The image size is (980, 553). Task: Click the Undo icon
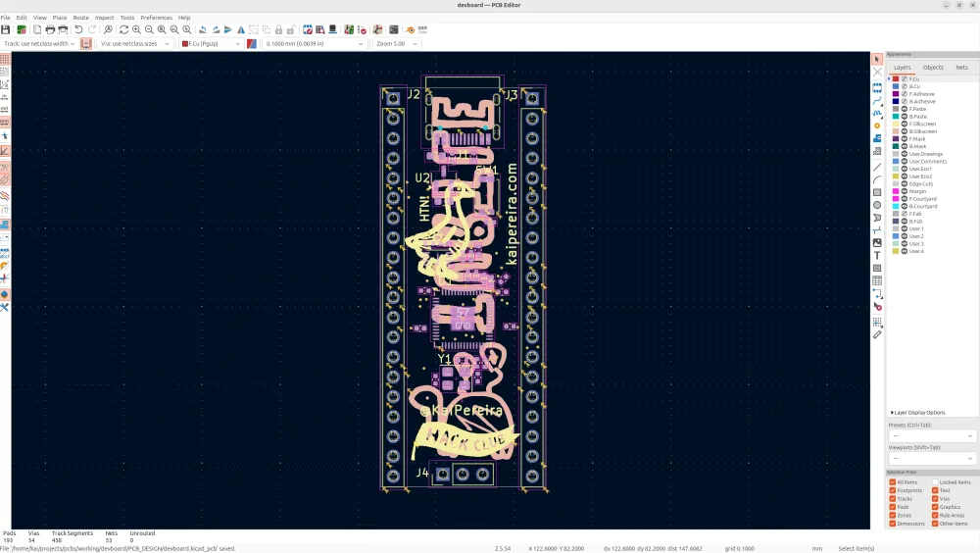[78, 30]
